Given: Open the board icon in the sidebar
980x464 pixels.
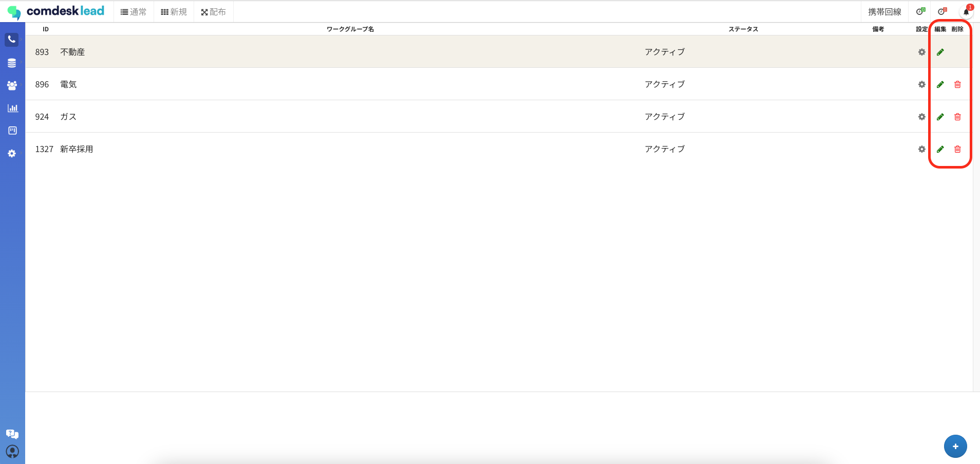Looking at the screenshot, I should [12, 131].
